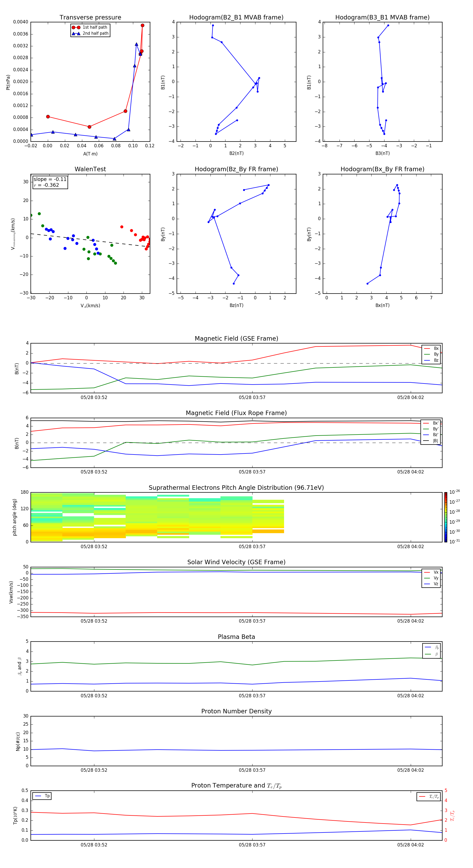The height and width of the screenshot is (868, 473).
Task: Select the |B| entry in Flux Rope legend
Action: click(x=431, y=441)
